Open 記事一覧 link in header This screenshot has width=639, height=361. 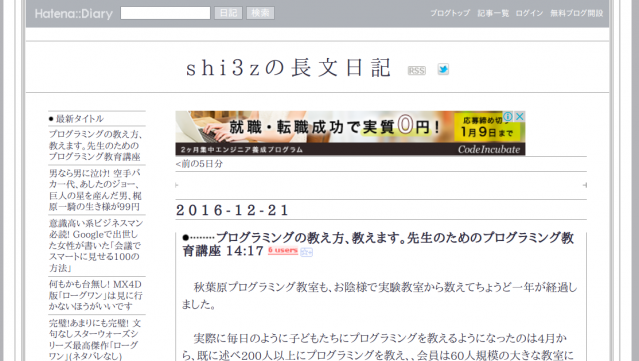[x=493, y=13]
